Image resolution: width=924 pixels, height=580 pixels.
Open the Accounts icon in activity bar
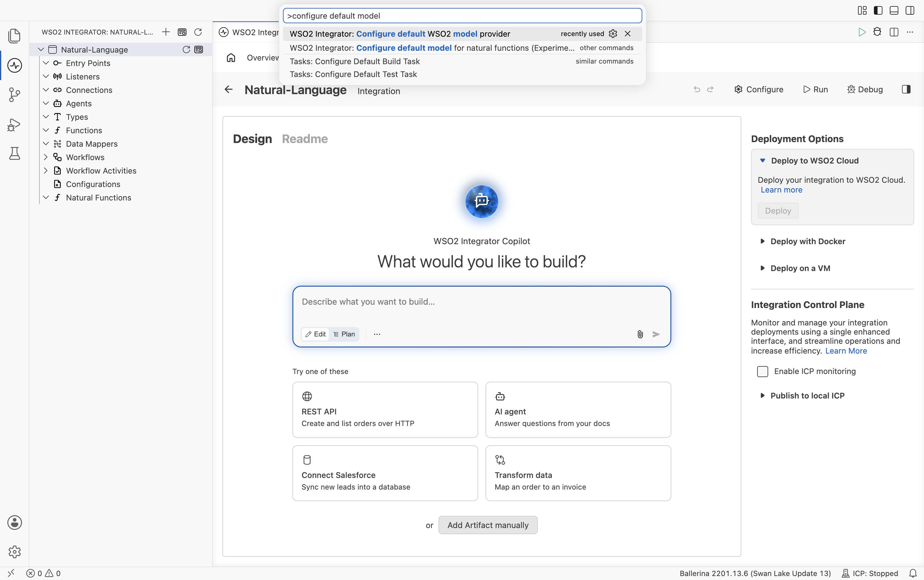click(15, 523)
